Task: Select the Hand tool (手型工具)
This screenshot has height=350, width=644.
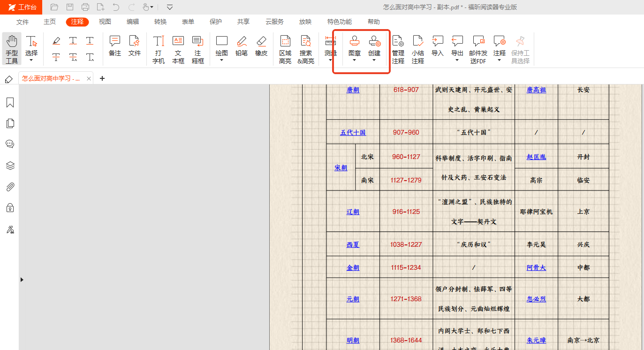Action: coord(12,49)
